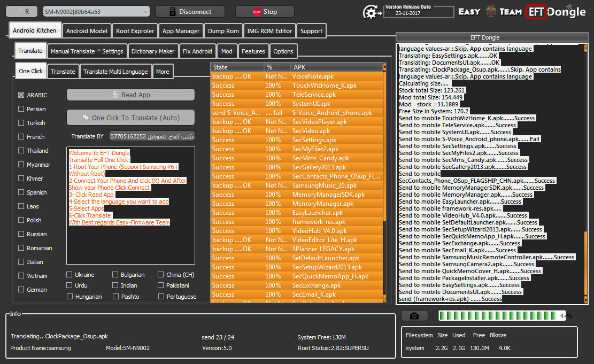Click the red Stop sign icon
This screenshot has width=594, height=364.
coord(257,12)
